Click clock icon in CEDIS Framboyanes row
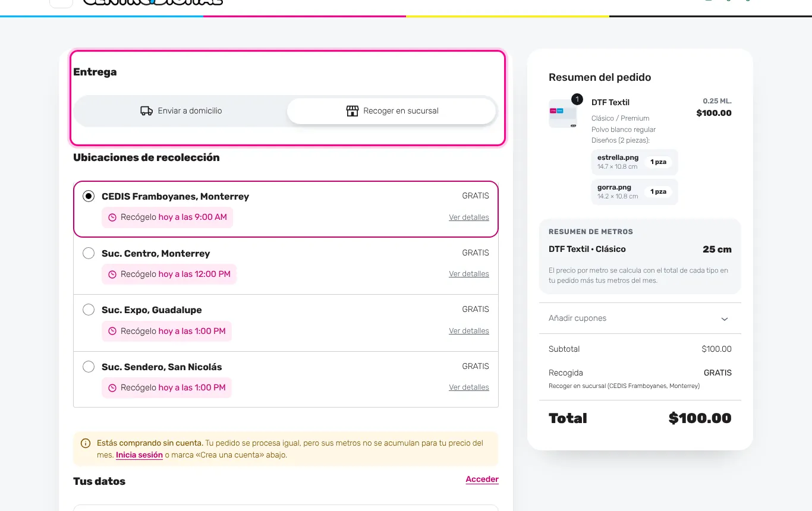This screenshot has width=812, height=511. [x=112, y=217]
